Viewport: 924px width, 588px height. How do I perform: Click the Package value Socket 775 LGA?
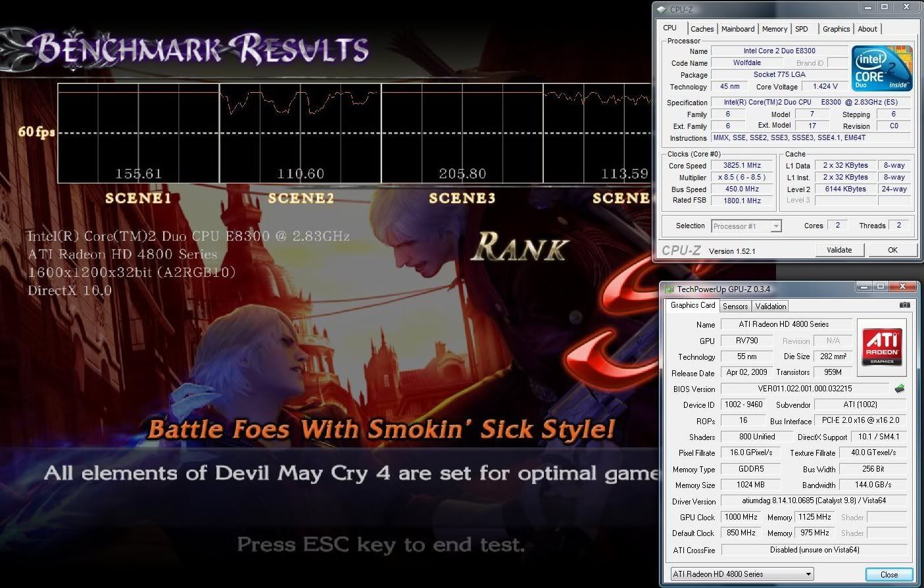click(779, 75)
